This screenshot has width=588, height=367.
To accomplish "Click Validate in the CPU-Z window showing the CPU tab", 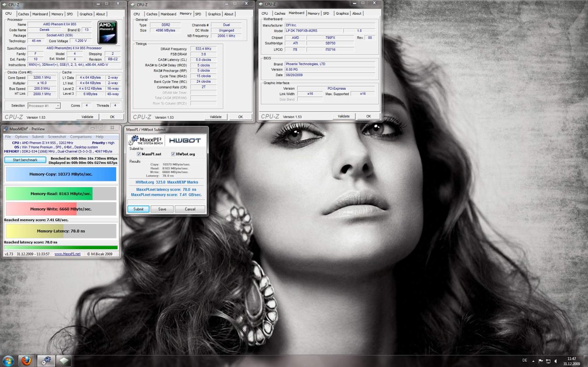I will [x=87, y=117].
